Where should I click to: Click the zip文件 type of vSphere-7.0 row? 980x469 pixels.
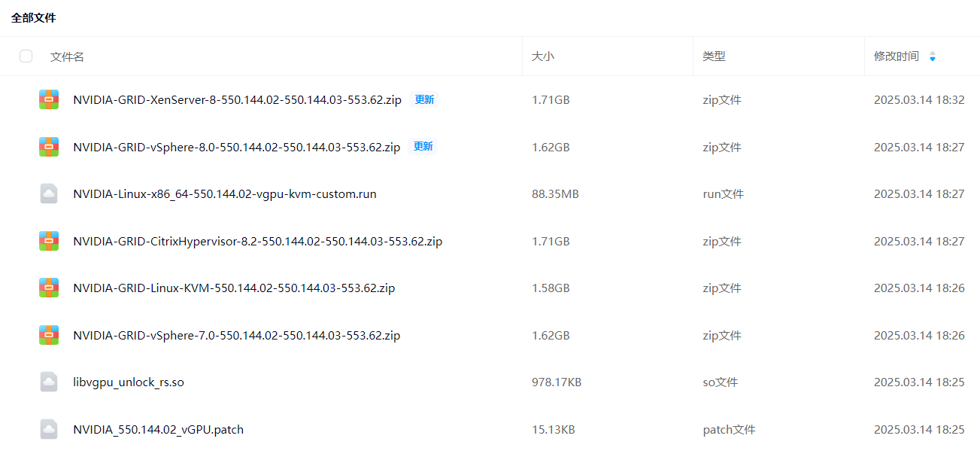722,336
